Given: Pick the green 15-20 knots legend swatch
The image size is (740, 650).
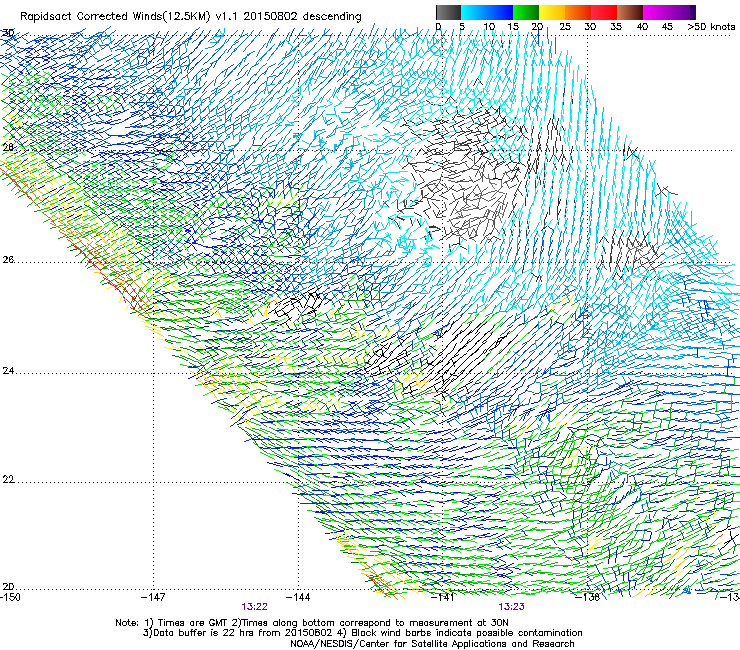Looking at the screenshot, I should 526,12.
